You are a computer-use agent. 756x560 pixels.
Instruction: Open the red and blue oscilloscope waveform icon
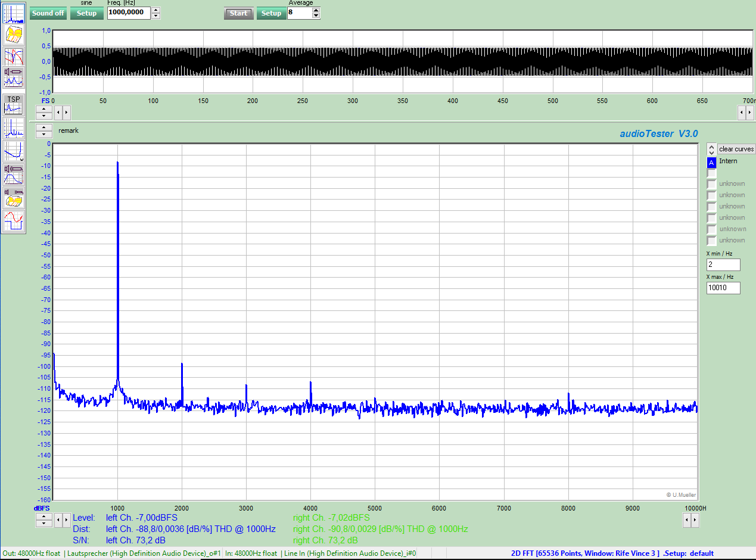pyautogui.click(x=14, y=221)
